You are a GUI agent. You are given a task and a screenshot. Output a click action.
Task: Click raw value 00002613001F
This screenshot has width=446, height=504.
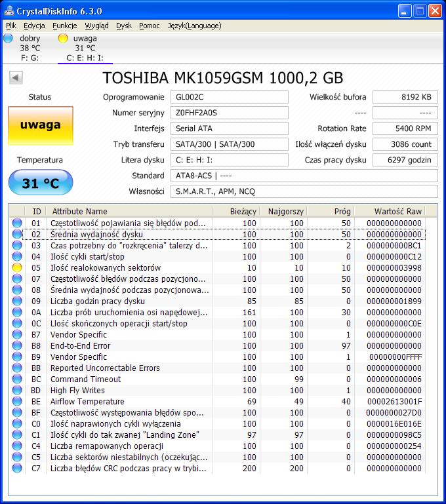pos(395,402)
